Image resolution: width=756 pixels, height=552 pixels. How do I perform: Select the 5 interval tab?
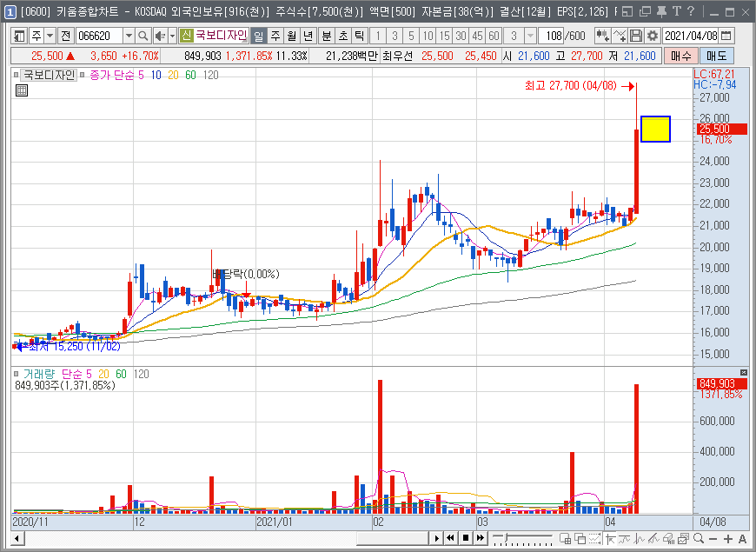pos(411,36)
